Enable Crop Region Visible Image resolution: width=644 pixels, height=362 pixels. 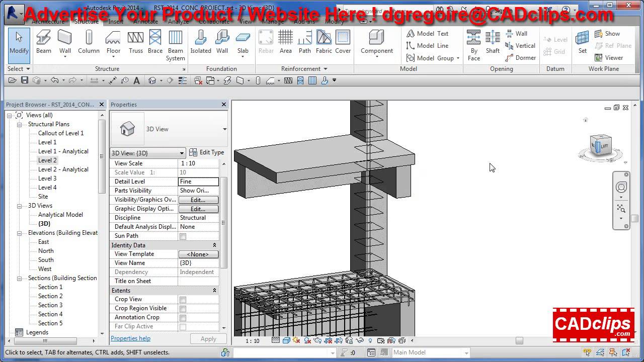tap(184, 308)
